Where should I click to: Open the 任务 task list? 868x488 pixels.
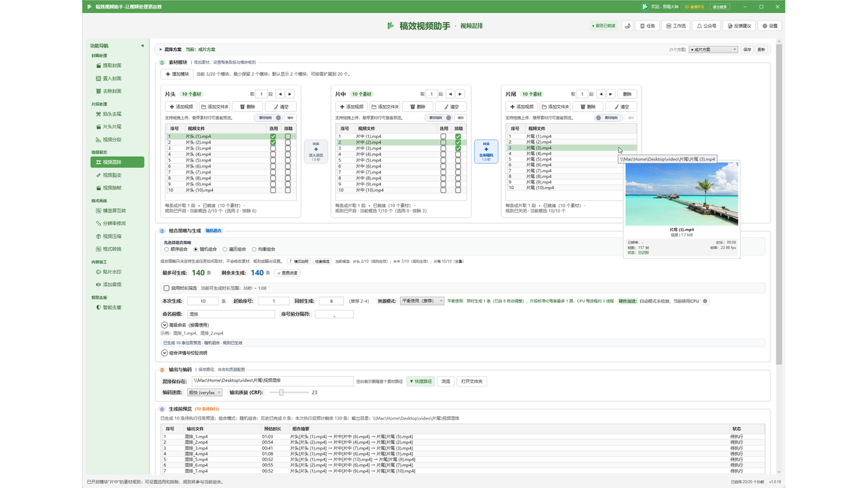point(648,26)
